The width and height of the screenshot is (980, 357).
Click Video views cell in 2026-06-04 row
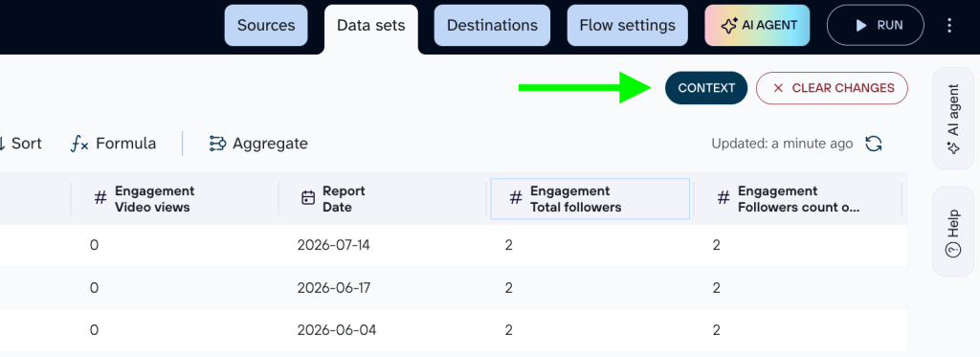(174, 329)
